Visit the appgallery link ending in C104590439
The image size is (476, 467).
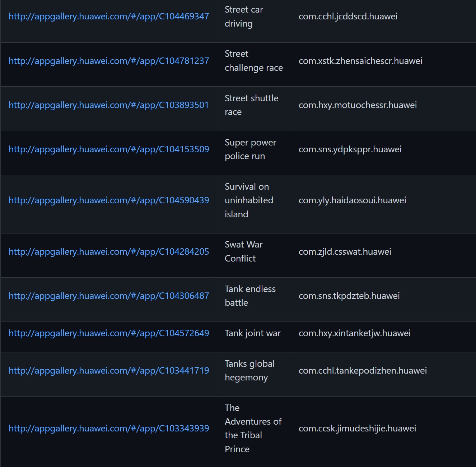coord(109,200)
